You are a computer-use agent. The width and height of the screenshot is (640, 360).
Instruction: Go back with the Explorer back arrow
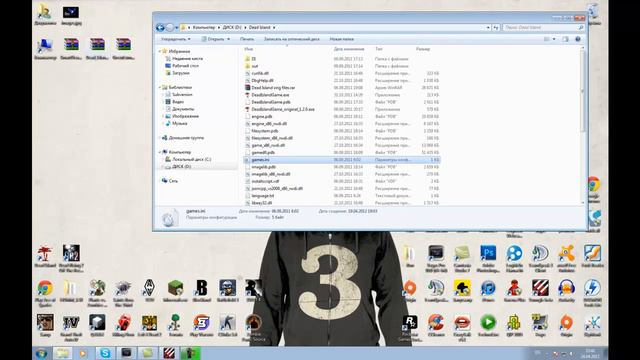pyautogui.click(x=160, y=27)
